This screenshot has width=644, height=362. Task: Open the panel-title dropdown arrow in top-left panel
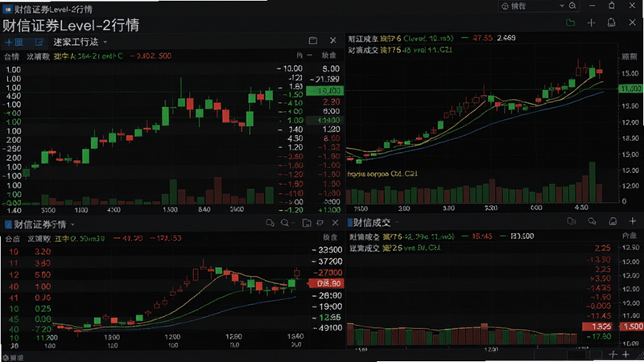[105, 43]
